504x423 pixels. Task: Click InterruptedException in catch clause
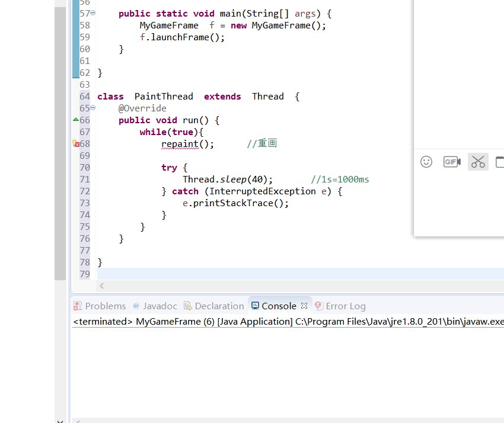point(263,191)
